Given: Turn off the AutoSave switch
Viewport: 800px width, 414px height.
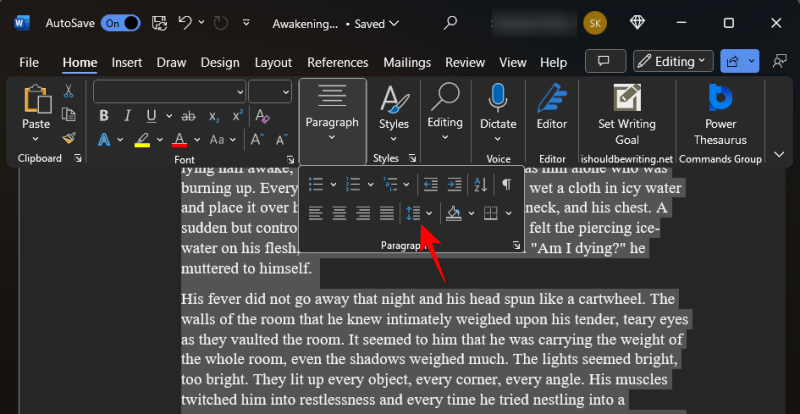Looking at the screenshot, I should [x=120, y=22].
